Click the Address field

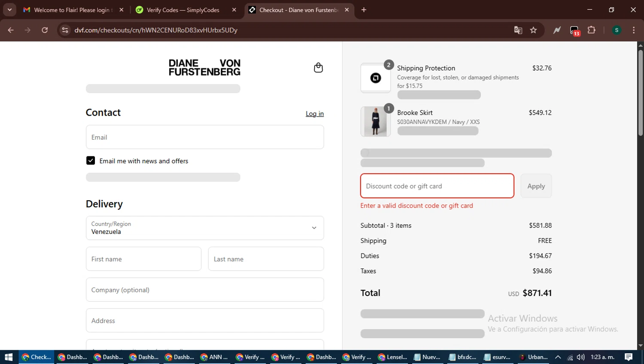click(205, 321)
